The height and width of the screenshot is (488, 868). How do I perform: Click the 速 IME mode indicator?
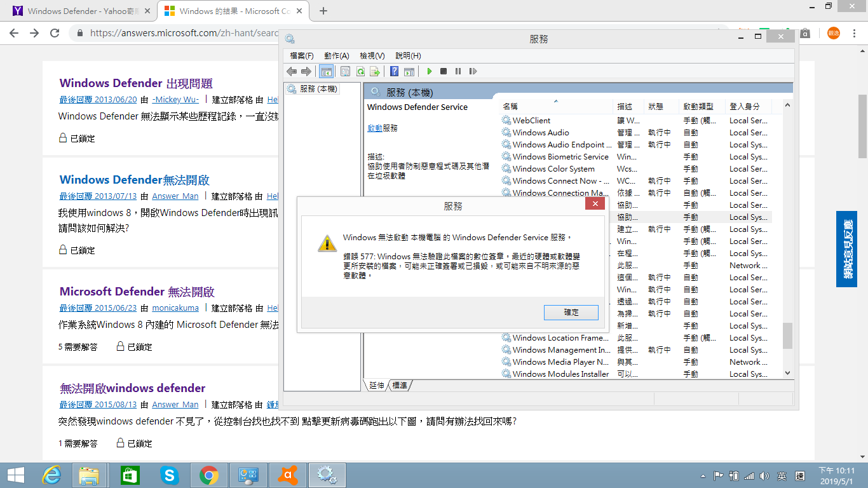pyautogui.click(x=800, y=475)
